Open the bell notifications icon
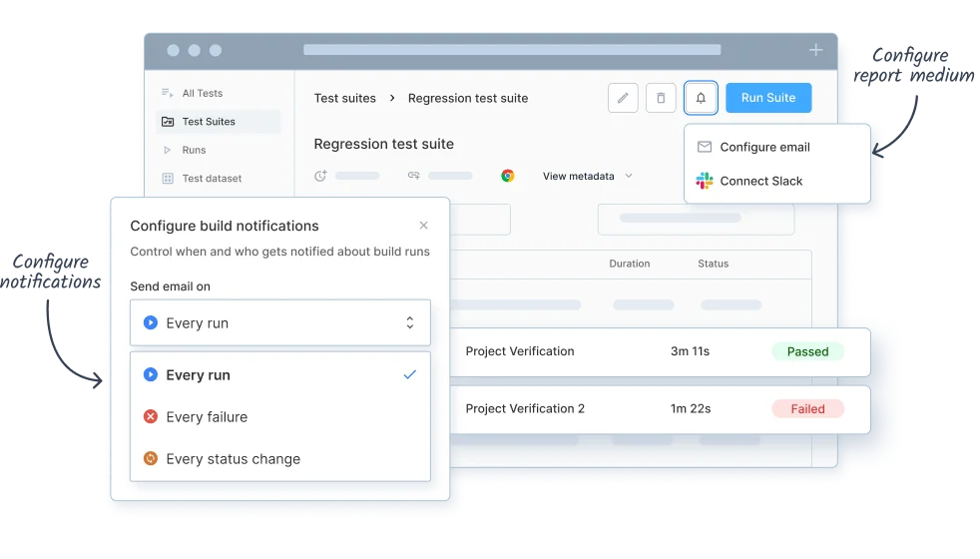Viewport: 980px width, 559px height. (701, 98)
